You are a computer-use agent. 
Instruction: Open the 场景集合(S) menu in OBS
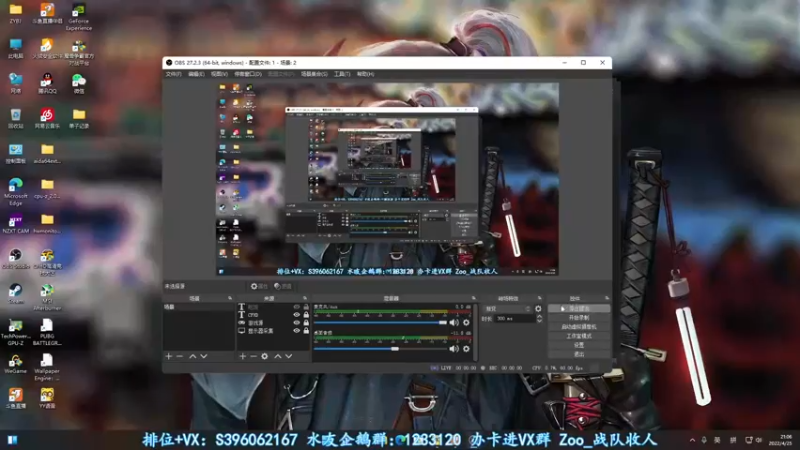point(314,74)
